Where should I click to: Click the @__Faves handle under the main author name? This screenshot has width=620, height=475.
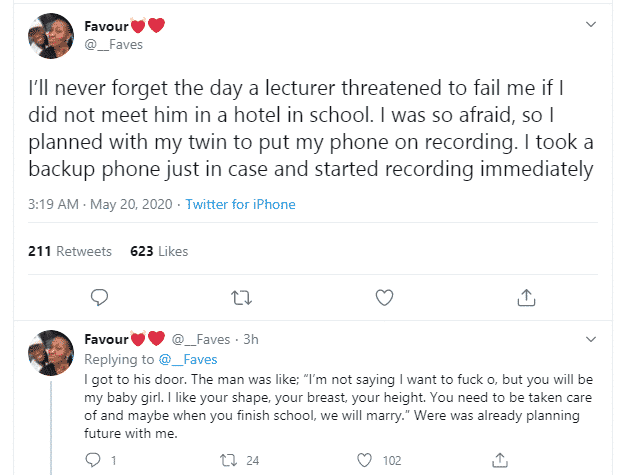click(108, 43)
